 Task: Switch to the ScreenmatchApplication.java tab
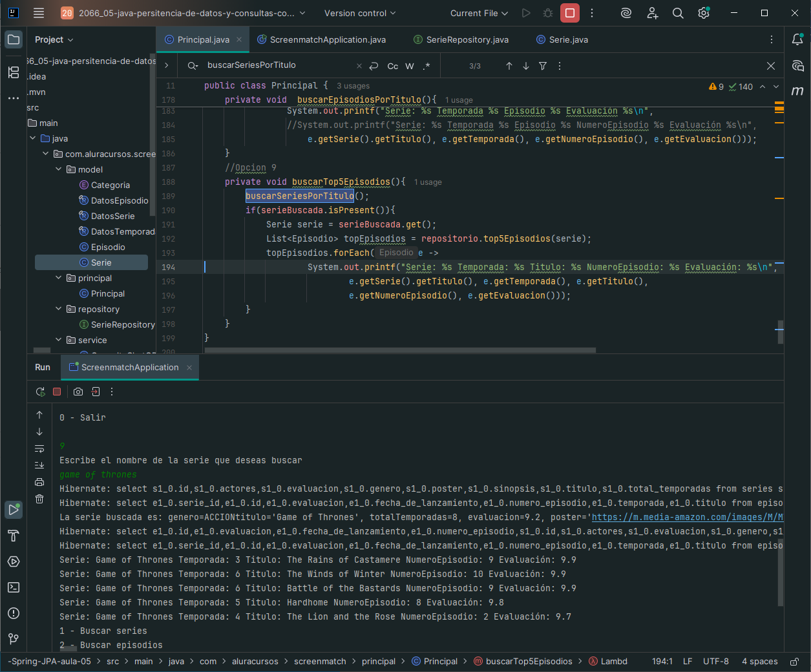(x=322, y=39)
